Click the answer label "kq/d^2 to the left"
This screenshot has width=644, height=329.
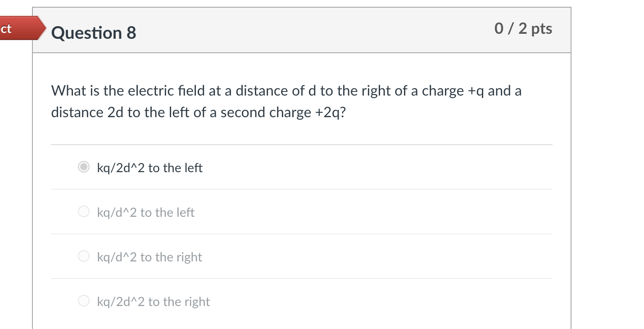point(145,212)
